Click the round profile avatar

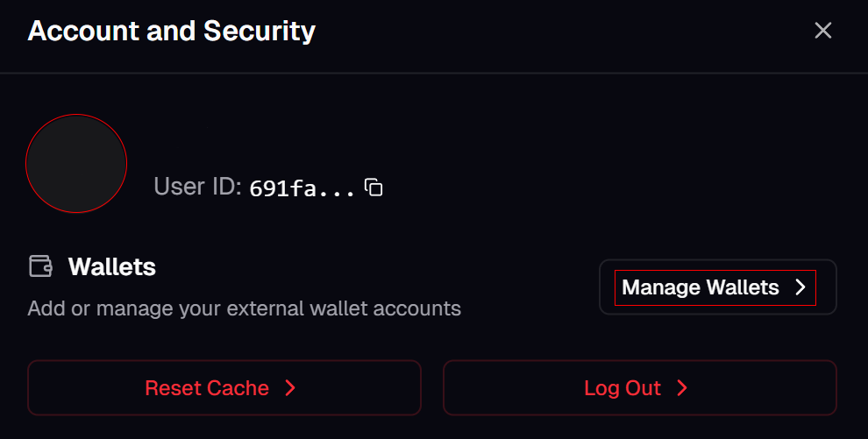pyautogui.click(x=76, y=163)
